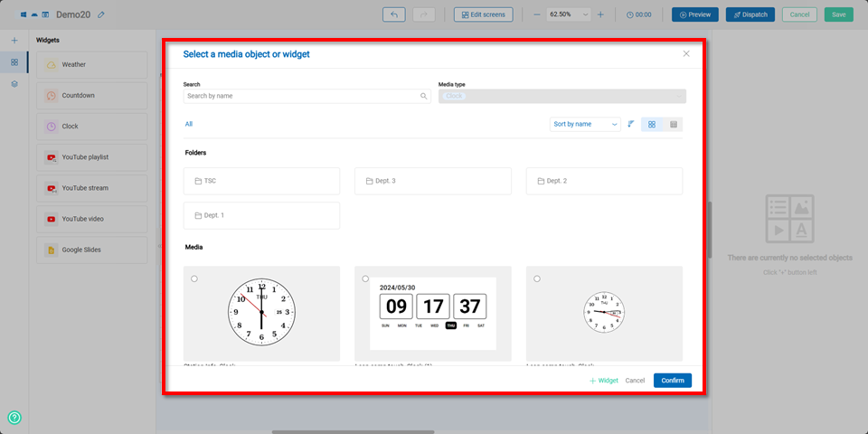The image size is (868, 434).
Task: Open the Dept. 2 folder
Action: coord(604,181)
